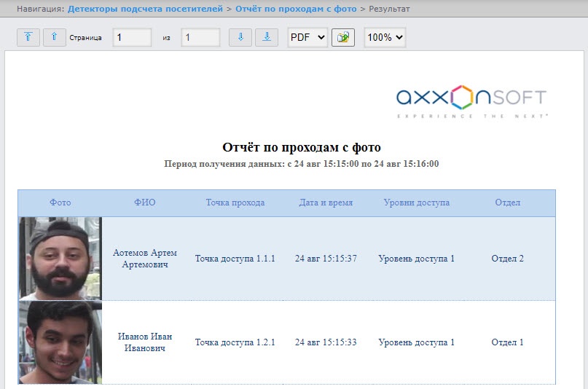Go to the first page arrow icon
The image size is (588, 389).
[x=28, y=37]
